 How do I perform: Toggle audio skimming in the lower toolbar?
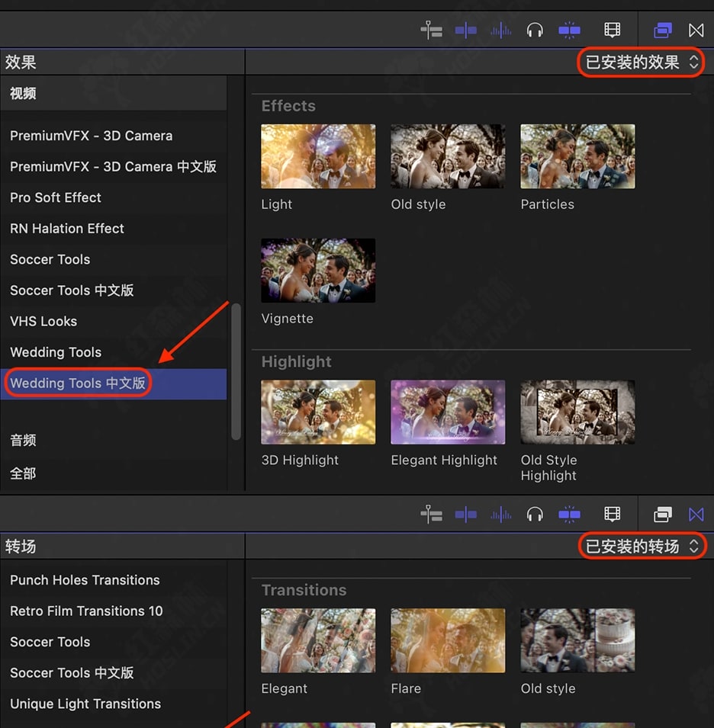[x=500, y=515]
